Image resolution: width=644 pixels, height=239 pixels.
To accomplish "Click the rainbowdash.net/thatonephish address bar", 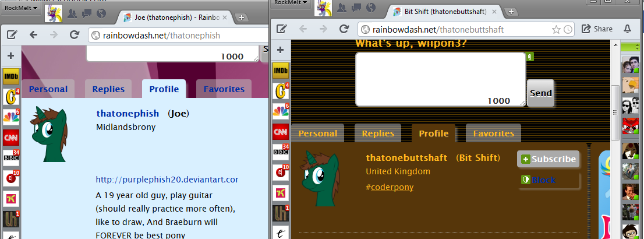I will [179, 36].
